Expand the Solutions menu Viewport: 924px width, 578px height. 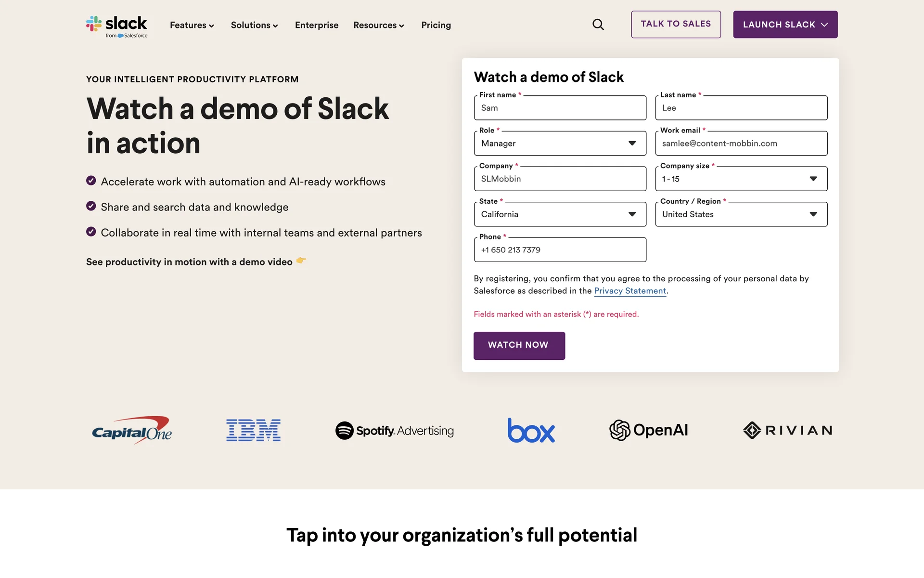[x=254, y=25]
